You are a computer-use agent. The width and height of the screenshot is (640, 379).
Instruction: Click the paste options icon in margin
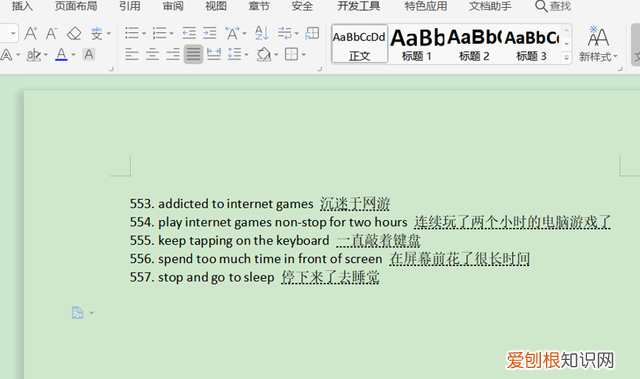click(77, 313)
